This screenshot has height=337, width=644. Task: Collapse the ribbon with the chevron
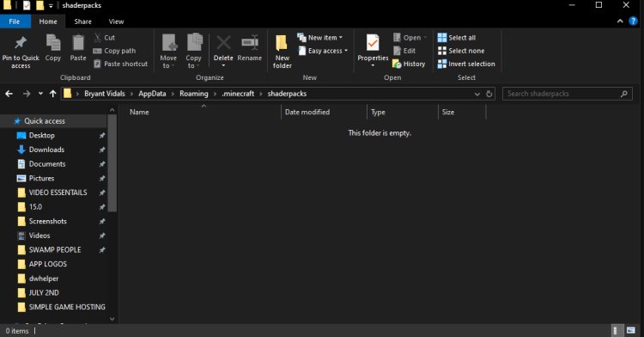tap(620, 21)
